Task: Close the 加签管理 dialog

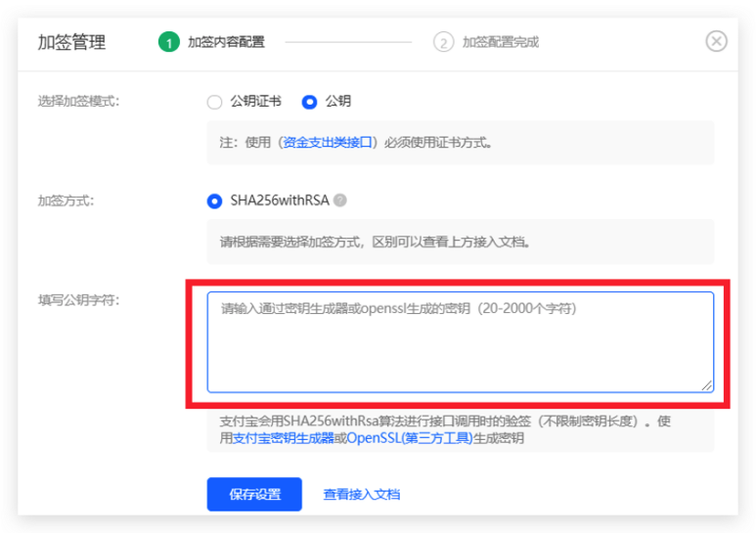Action: coord(716,41)
